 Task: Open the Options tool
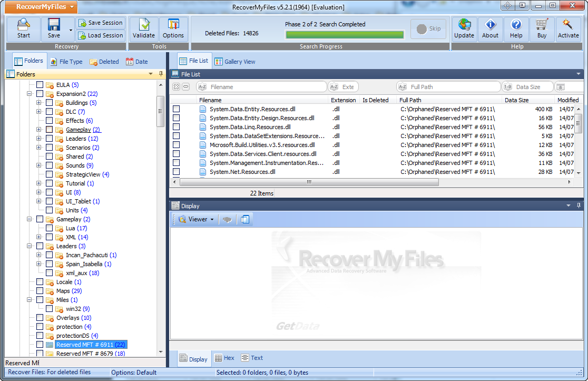[173, 29]
